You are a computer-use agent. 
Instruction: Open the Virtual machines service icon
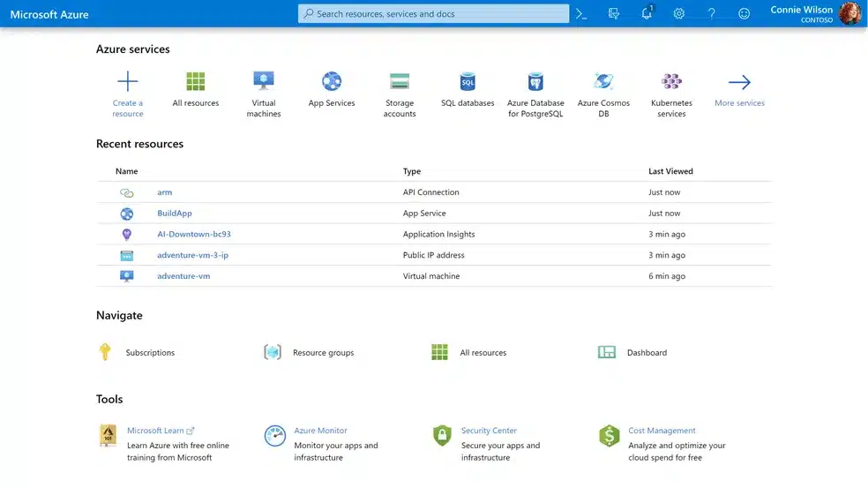click(264, 81)
